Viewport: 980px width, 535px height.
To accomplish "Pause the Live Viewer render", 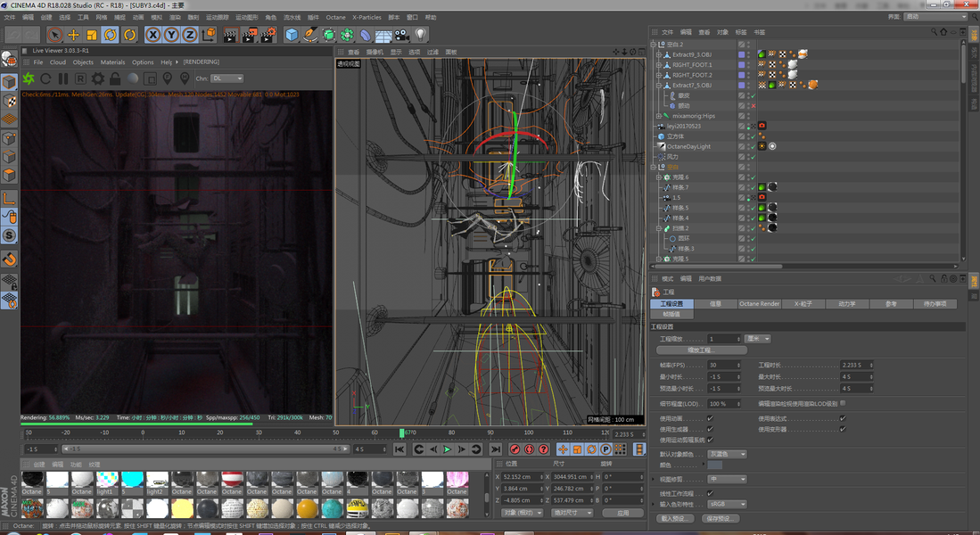I will (x=63, y=78).
